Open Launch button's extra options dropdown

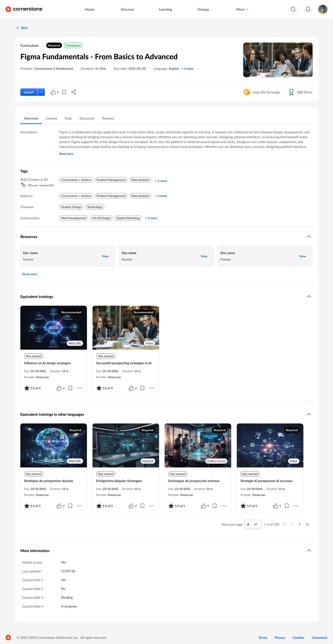tap(41, 92)
